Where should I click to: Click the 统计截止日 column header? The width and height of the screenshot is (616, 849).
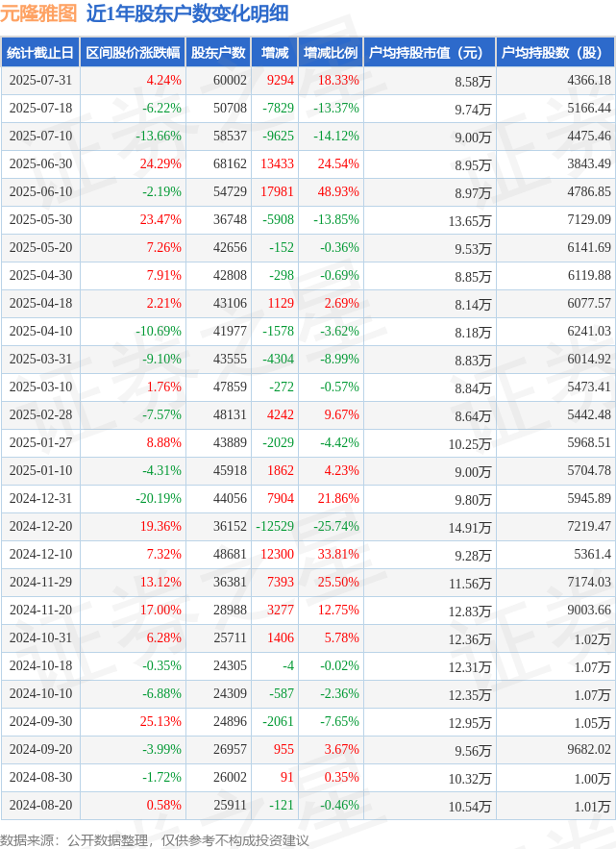point(40,53)
